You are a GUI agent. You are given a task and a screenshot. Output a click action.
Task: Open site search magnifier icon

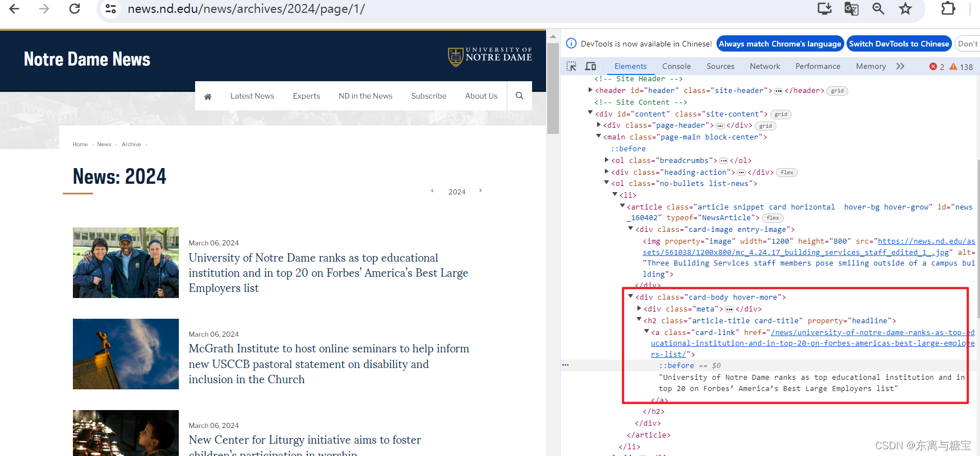tap(519, 96)
